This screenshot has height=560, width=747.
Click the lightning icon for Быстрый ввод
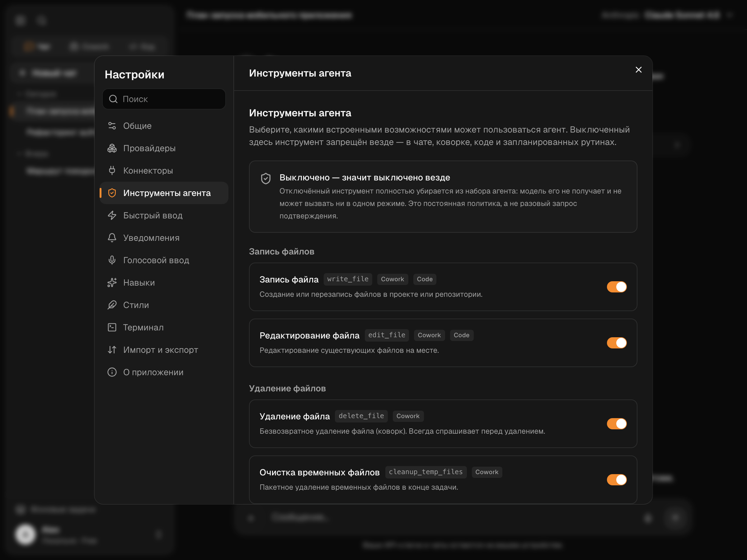(112, 215)
